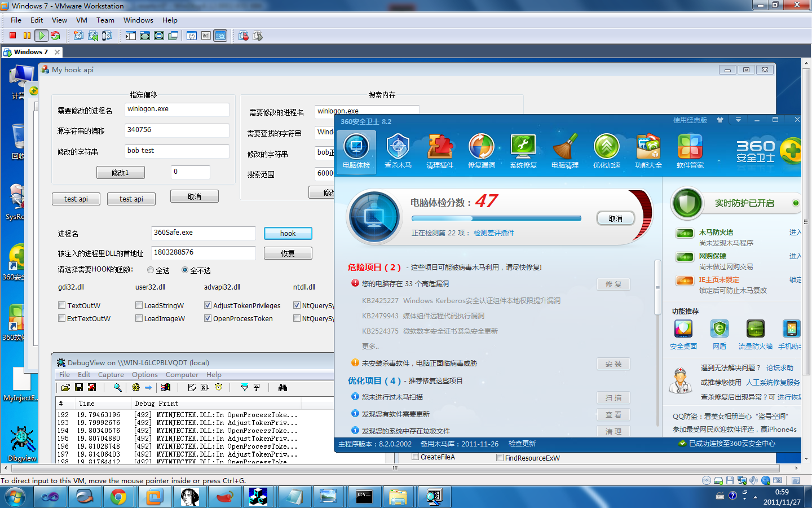The width and height of the screenshot is (812, 508).
Task: Click the DLL address field showing 1803288576
Action: click(204, 253)
